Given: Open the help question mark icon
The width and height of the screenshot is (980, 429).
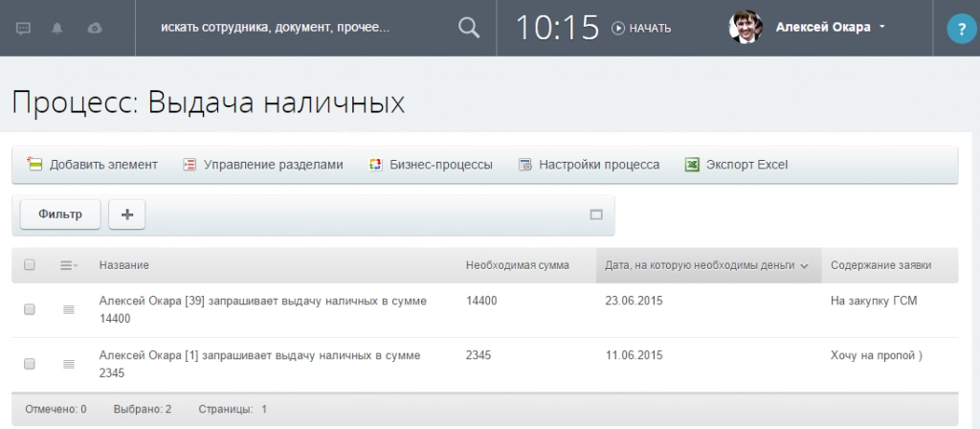Looking at the screenshot, I should (958, 29).
